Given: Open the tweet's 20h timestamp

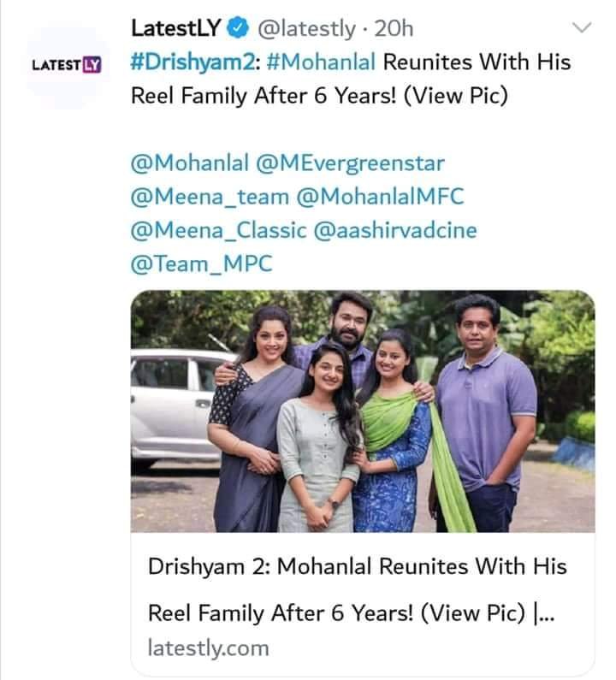Looking at the screenshot, I should [x=394, y=29].
